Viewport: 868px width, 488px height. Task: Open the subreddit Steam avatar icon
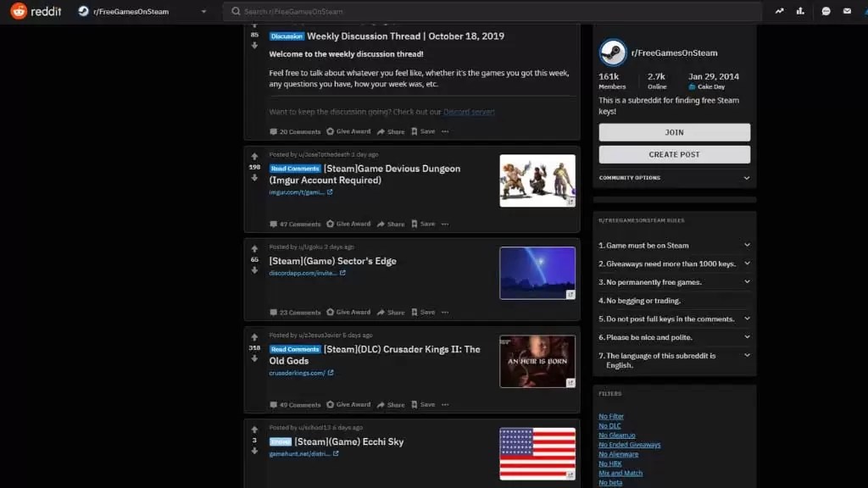point(613,53)
